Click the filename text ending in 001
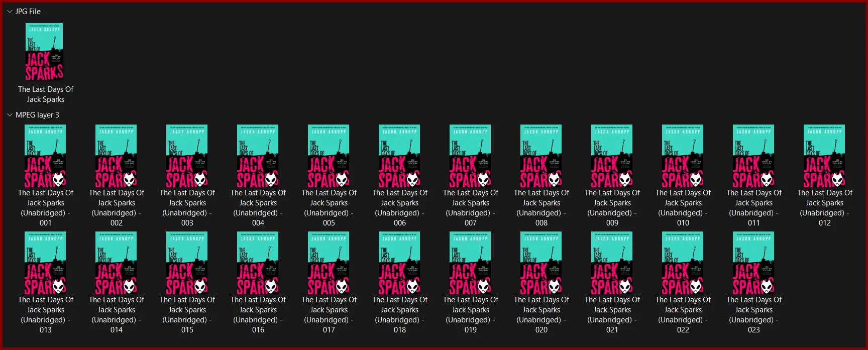This screenshot has width=868, height=350. (46, 208)
